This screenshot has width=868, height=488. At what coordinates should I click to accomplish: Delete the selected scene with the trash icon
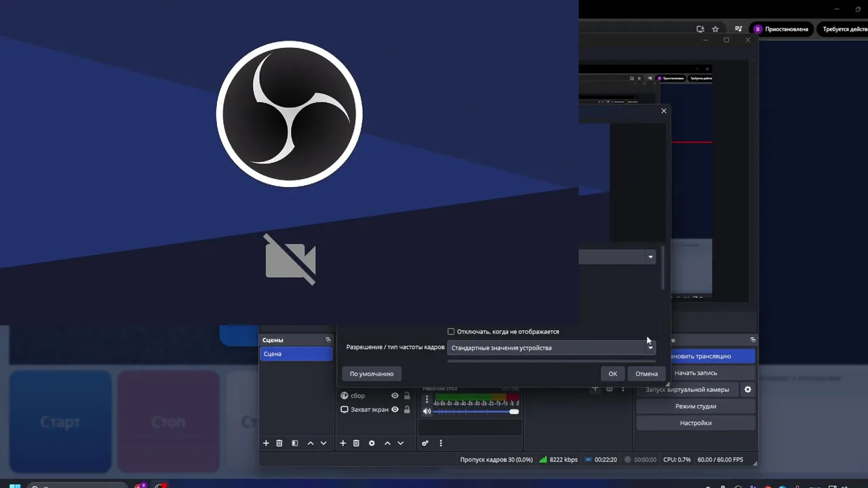coord(279,443)
